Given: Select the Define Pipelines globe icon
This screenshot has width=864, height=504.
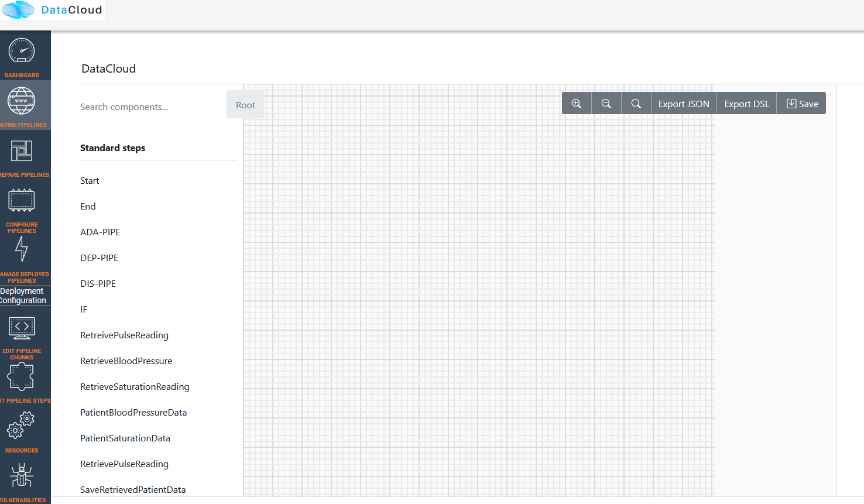Looking at the screenshot, I should [x=22, y=101].
